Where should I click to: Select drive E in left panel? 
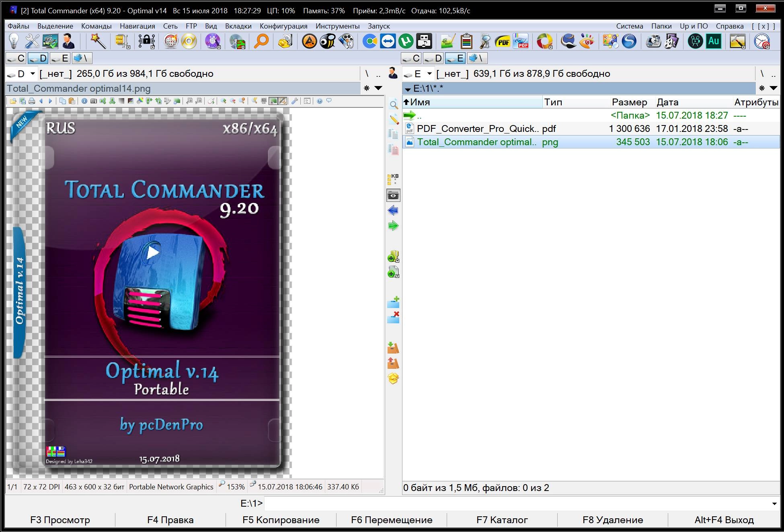pos(60,58)
